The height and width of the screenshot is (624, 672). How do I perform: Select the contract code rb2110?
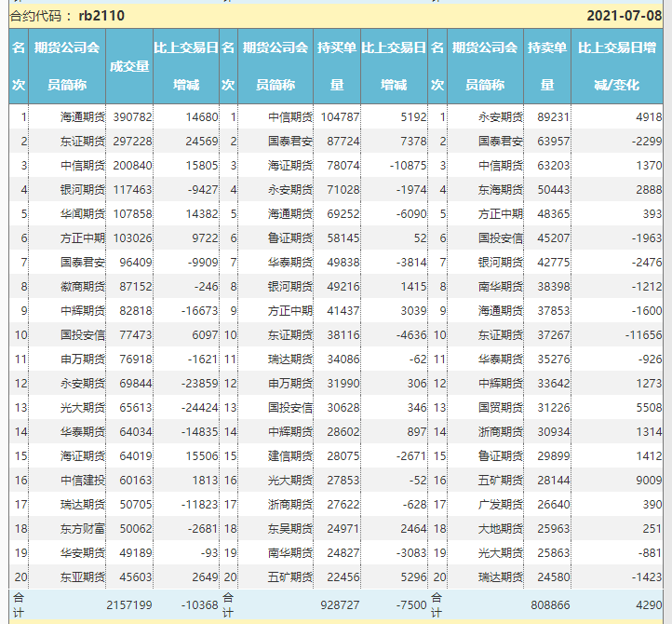(101, 16)
